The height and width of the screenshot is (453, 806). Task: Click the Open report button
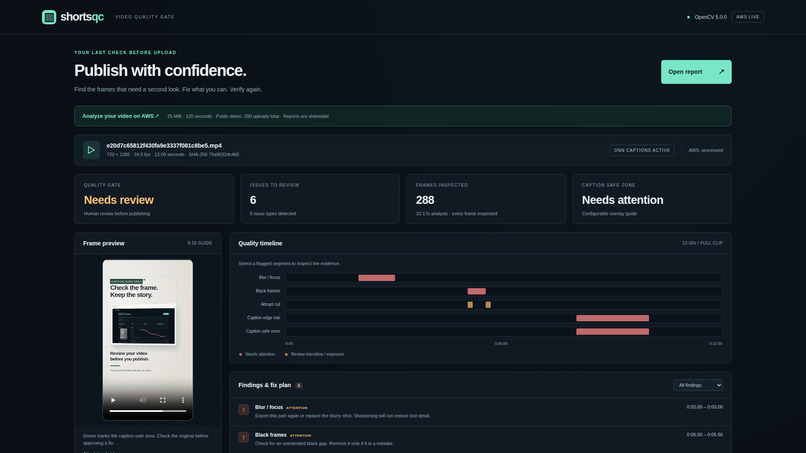point(696,72)
